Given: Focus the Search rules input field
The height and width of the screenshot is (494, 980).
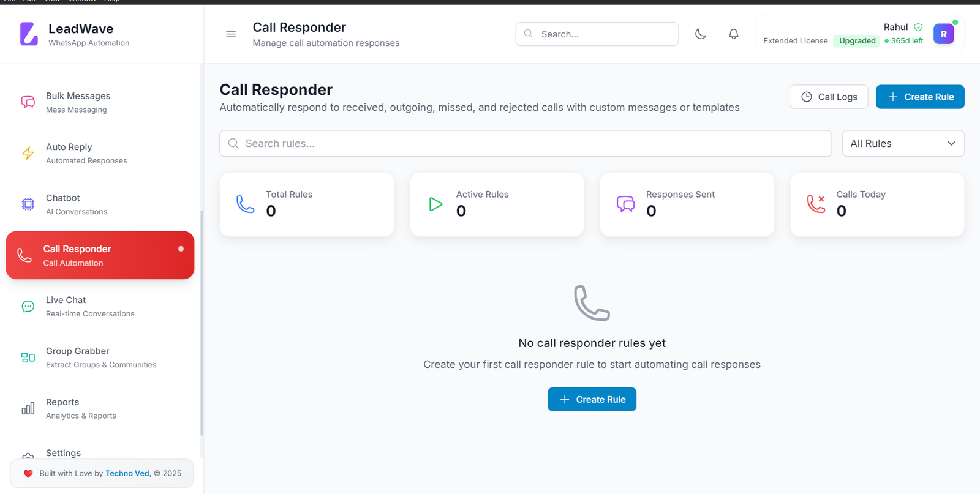Looking at the screenshot, I should tap(526, 143).
